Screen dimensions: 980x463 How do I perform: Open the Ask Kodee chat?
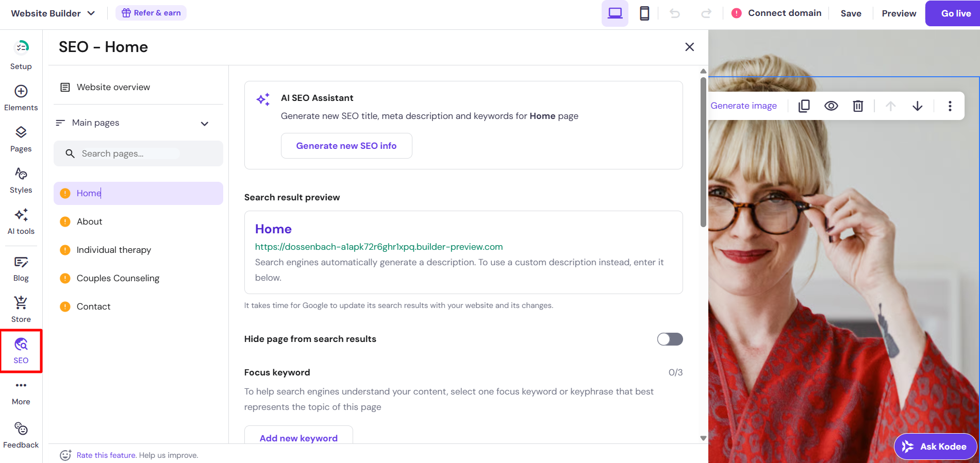coord(935,447)
